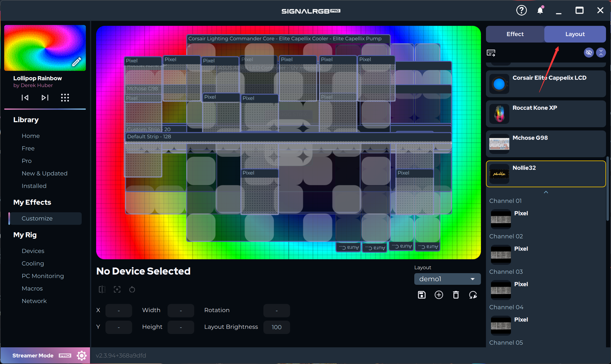Click the version text v2.3.94+368a9dfd

(x=121, y=355)
